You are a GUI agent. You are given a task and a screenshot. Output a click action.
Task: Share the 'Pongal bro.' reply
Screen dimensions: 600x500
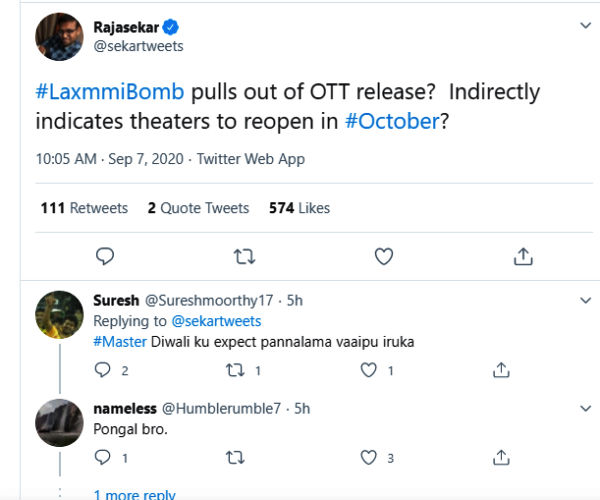[502, 458]
